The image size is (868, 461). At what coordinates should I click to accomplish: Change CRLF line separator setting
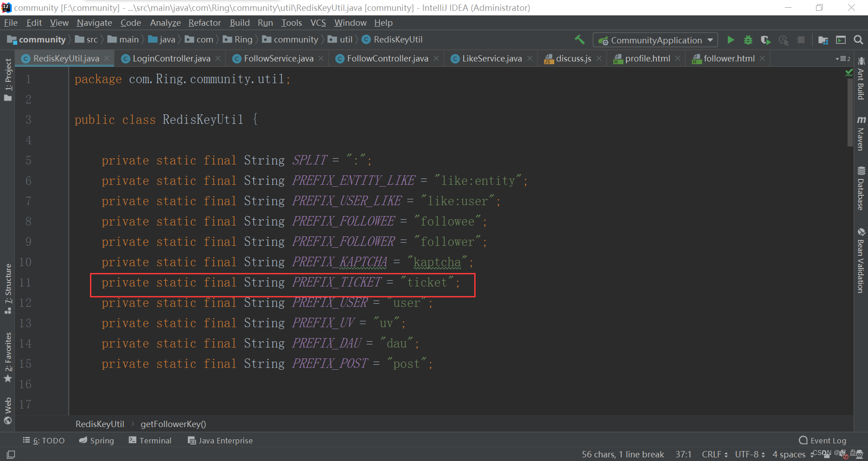715,454
